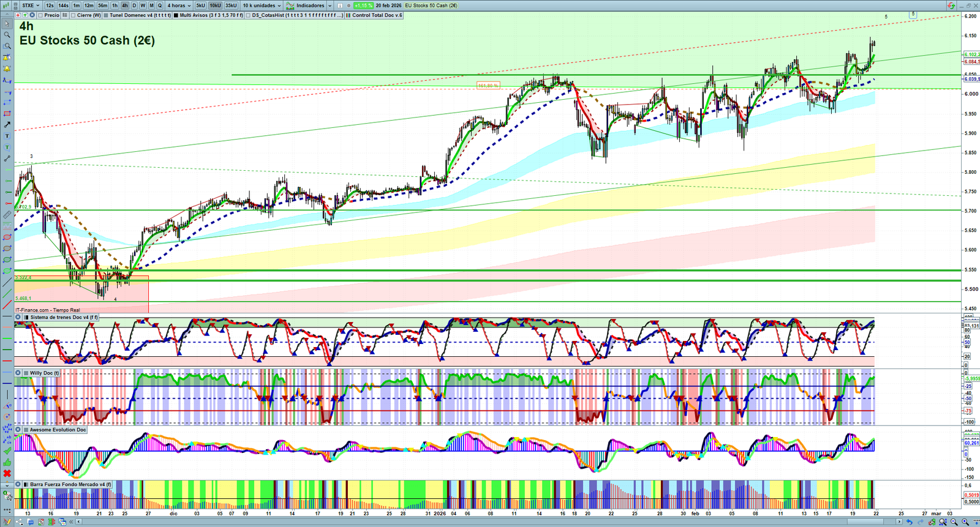Click the red X delete tool
This screenshot has height=527, width=980.
7,473
